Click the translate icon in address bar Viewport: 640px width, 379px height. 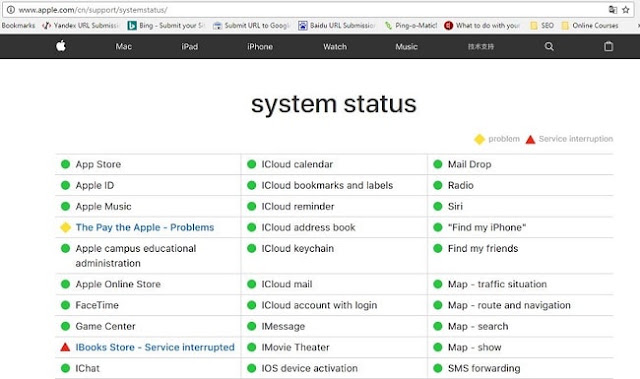613,10
